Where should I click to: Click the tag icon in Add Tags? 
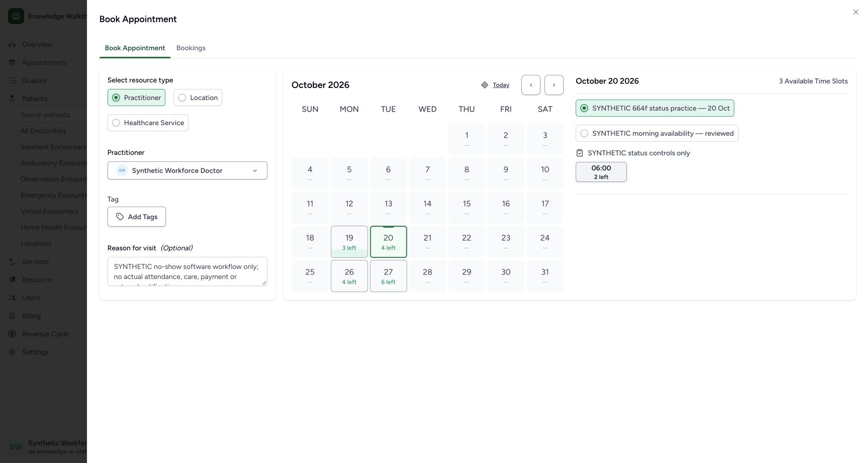[120, 217]
